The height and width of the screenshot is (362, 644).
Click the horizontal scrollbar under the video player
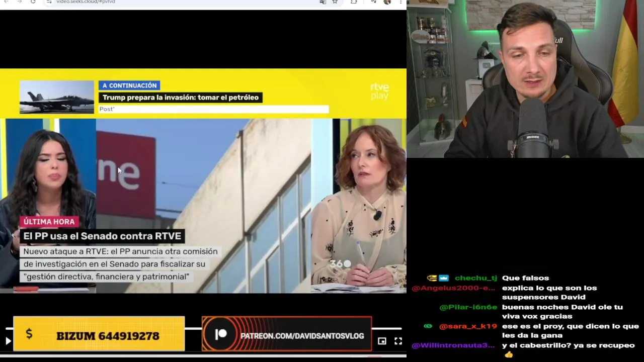[203, 355]
